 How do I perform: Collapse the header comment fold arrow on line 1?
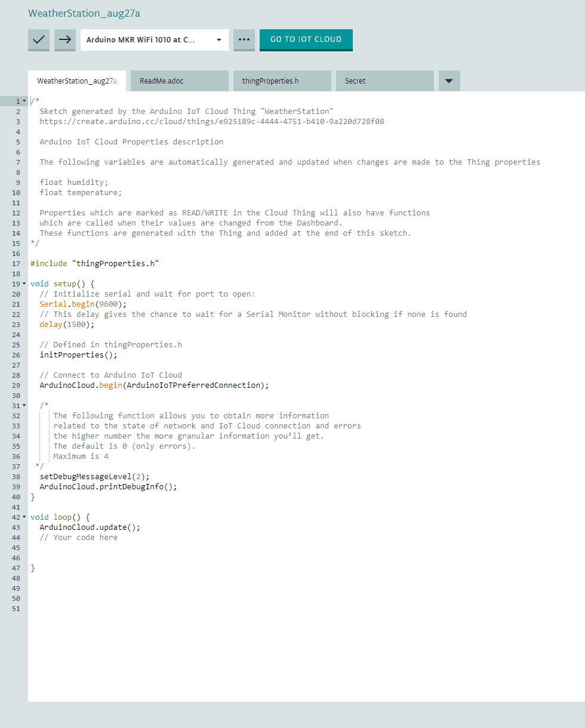[23, 101]
